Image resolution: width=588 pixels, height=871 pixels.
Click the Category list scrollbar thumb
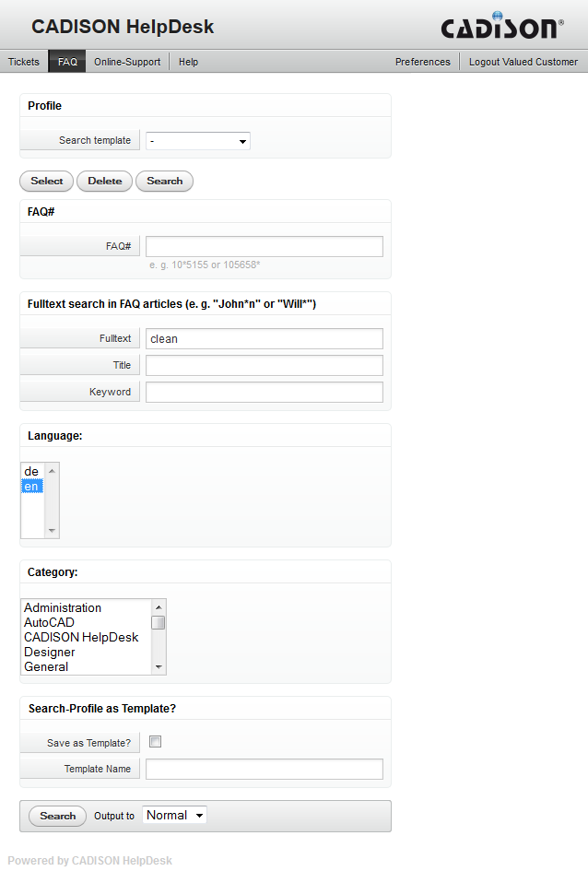(x=159, y=623)
